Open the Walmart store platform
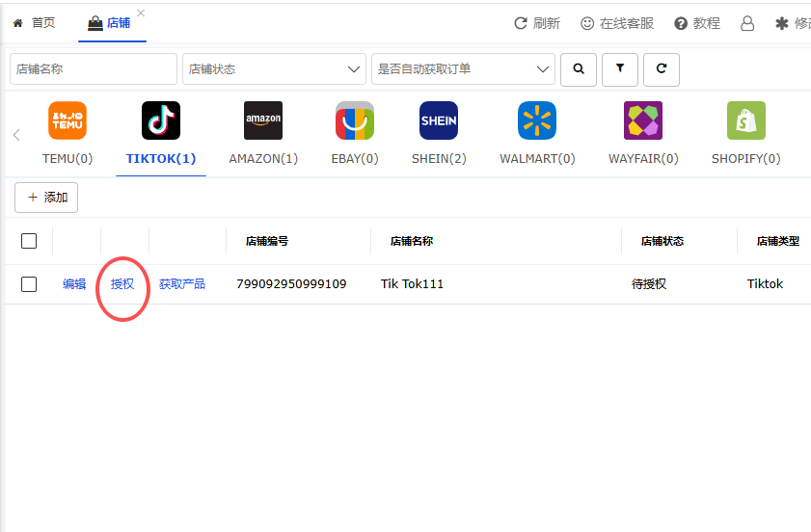 coord(537,120)
